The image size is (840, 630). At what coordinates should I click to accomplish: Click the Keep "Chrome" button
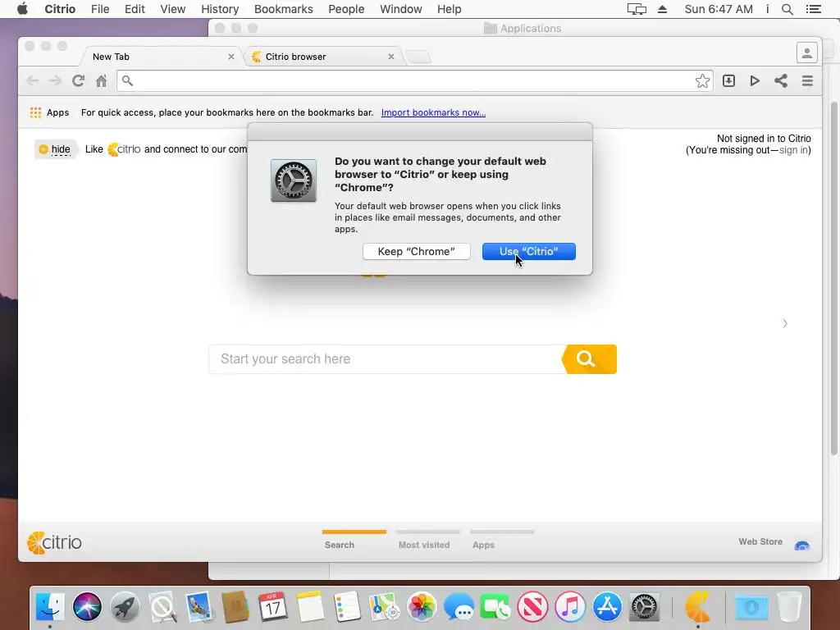click(x=416, y=251)
